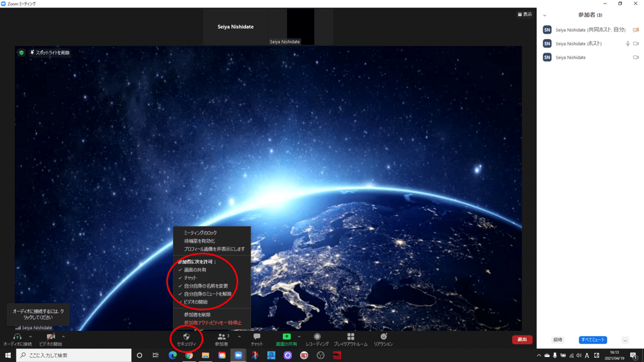
Task: Open notification center icon in system tray
Action: click(634, 355)
